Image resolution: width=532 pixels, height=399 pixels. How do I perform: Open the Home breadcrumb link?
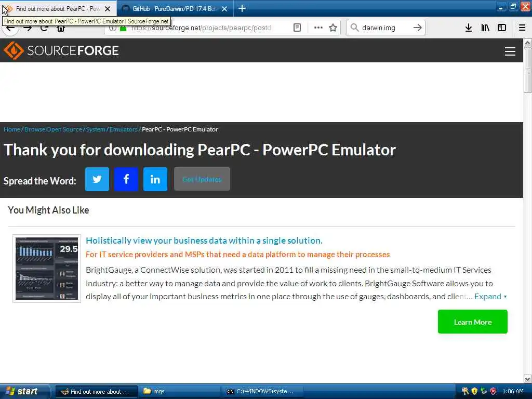click(12, 129)
